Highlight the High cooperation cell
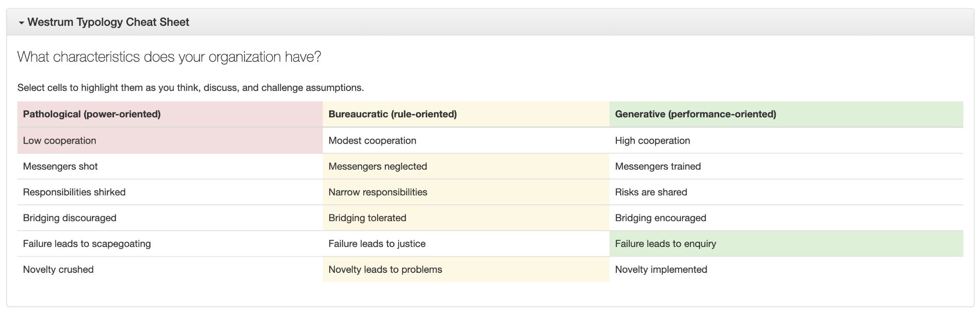The height and width of the screenshot is (314, 980). [786, 140]
